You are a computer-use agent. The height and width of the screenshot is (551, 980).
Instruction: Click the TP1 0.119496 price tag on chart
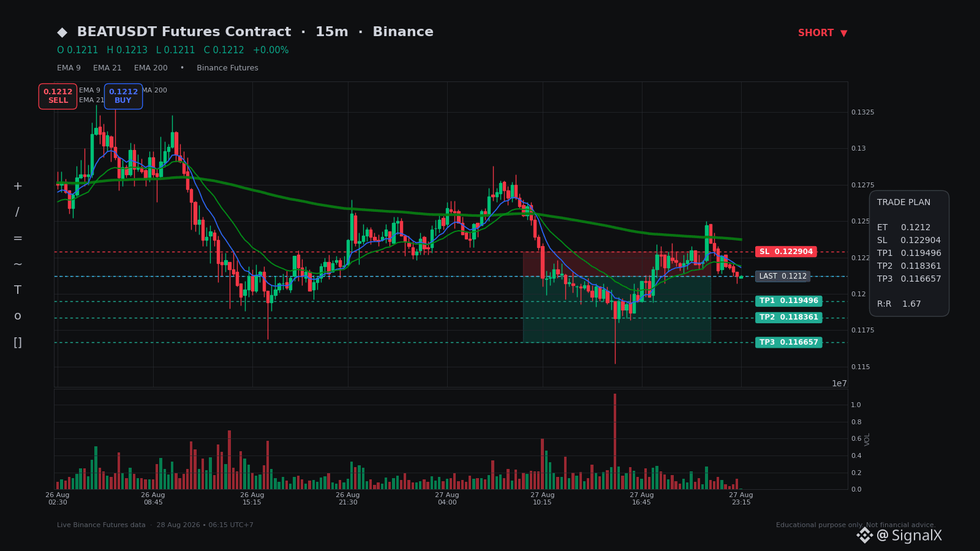(788, 301)
